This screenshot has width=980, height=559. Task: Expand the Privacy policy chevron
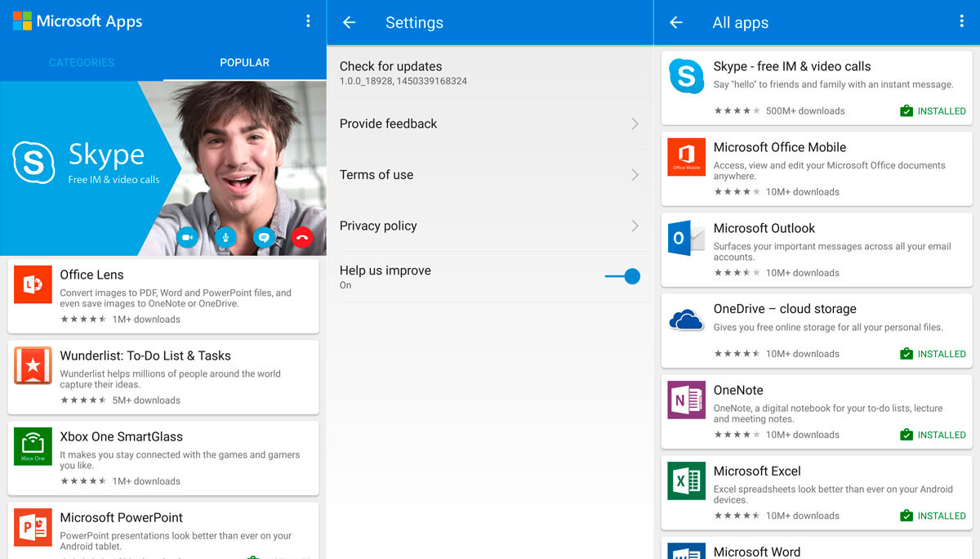tap(635, 226)
